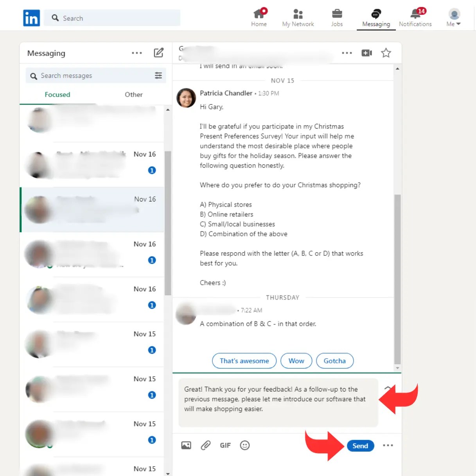476x476 pixels.
Task: Open a new message compose window
Action: (159, 53)
